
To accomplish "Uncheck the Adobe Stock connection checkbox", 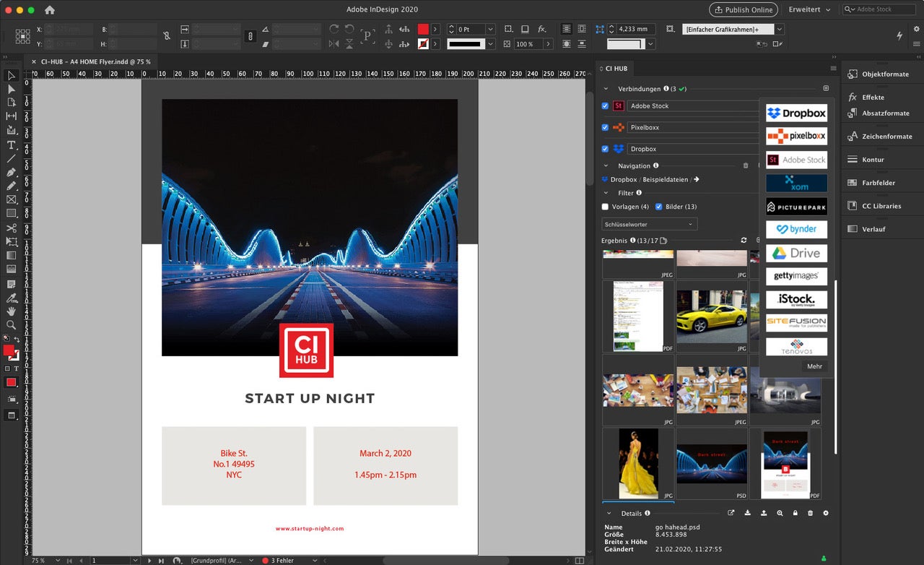I will point(605,106).
